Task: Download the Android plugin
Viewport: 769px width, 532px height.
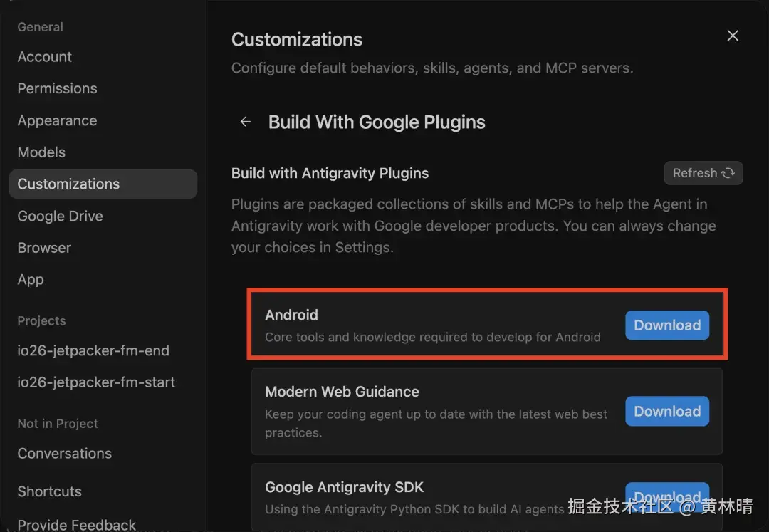Action: tap(667, 325)
